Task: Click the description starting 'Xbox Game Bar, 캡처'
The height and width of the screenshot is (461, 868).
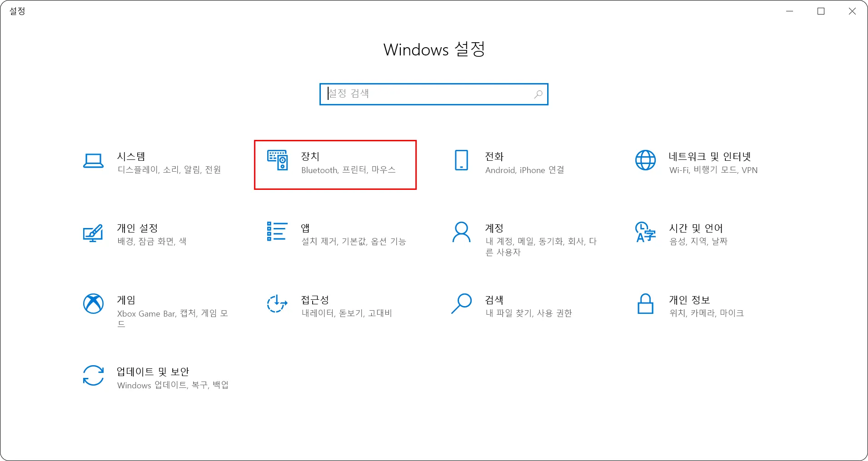Action: tap(173, 318)
